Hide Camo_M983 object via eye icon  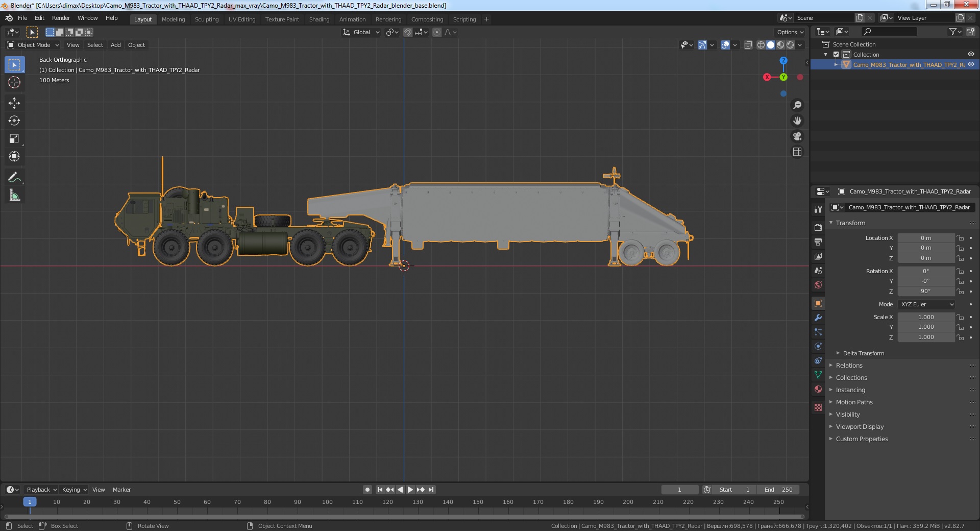pyautogui.click(x=971, y=65)
